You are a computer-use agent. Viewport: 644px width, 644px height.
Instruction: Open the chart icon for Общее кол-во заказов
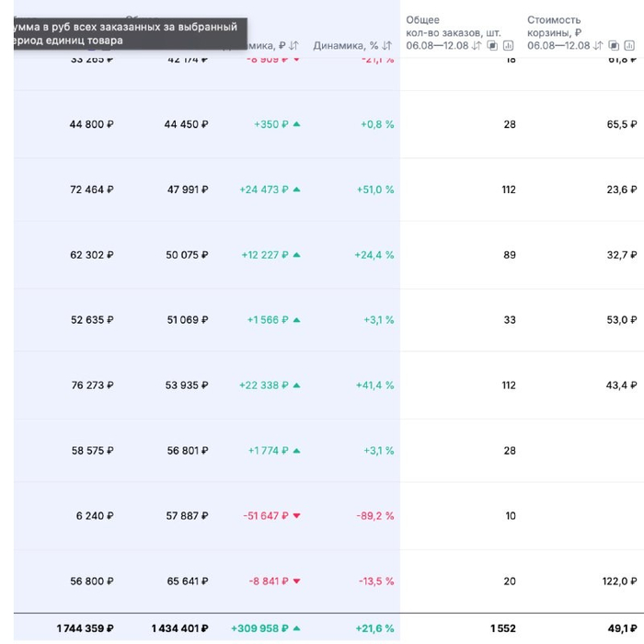(x=508, y=45)
